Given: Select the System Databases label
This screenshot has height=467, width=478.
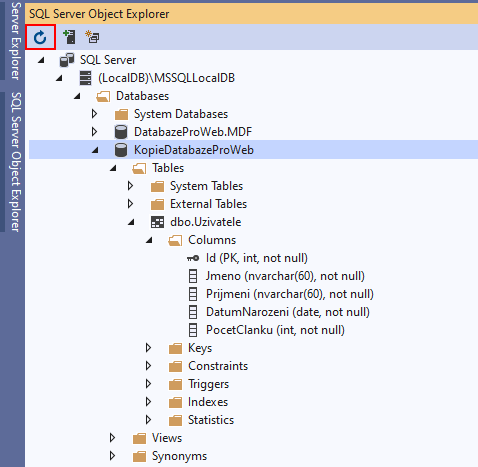Looking at the screenshot, I should click(181, 114).
